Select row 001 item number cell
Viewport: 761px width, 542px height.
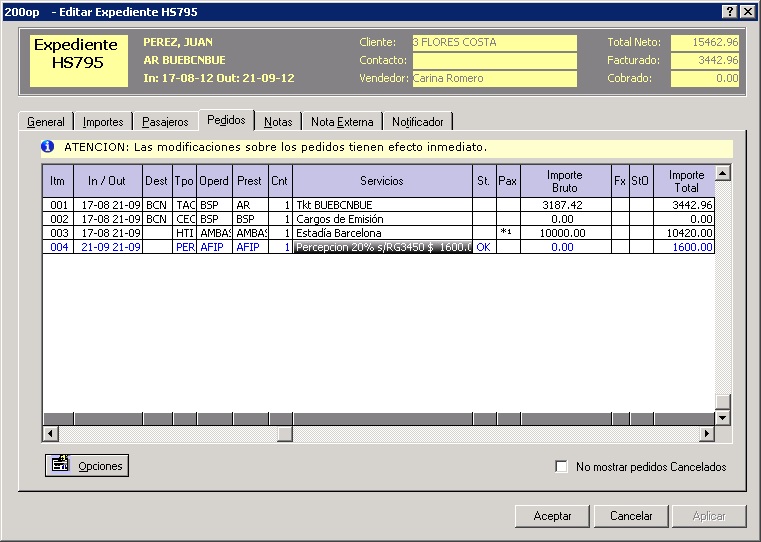coord(58,205)
